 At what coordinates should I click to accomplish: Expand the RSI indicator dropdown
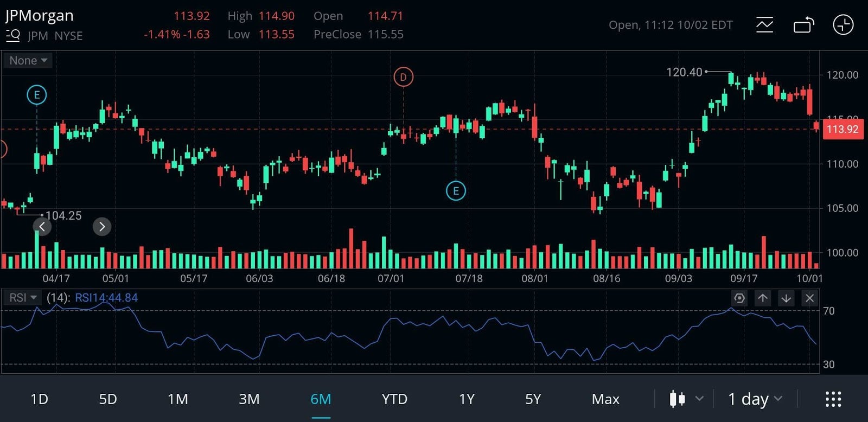pyautogui.click(x=23, y=298)
